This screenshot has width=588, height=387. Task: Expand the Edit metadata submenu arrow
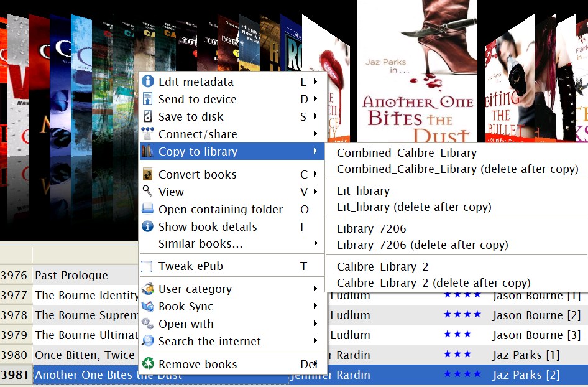[315, 81]
